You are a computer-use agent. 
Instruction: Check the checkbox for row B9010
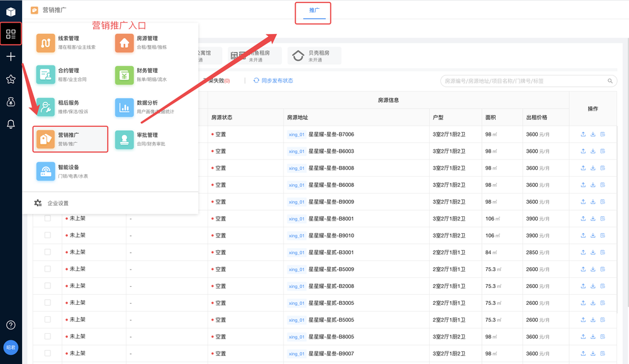pyautogui.click(x=47, y=235)
